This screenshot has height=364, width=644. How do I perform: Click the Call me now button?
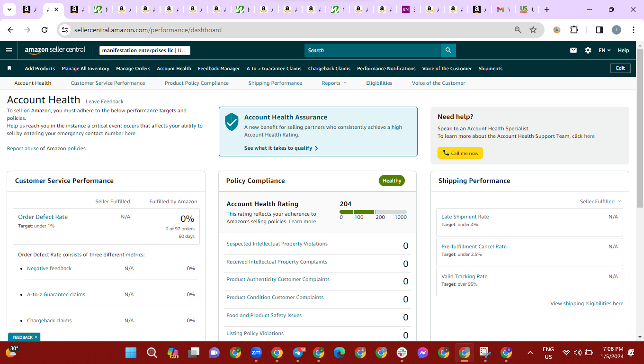pyautogui.click(x=460, y=153)
